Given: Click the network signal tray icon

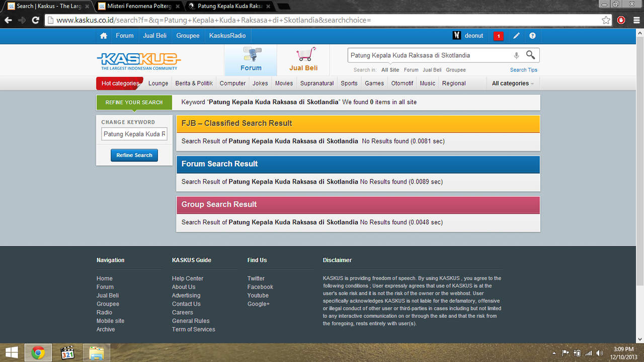Looking at the screenshot, I should [x=589, y=353].
